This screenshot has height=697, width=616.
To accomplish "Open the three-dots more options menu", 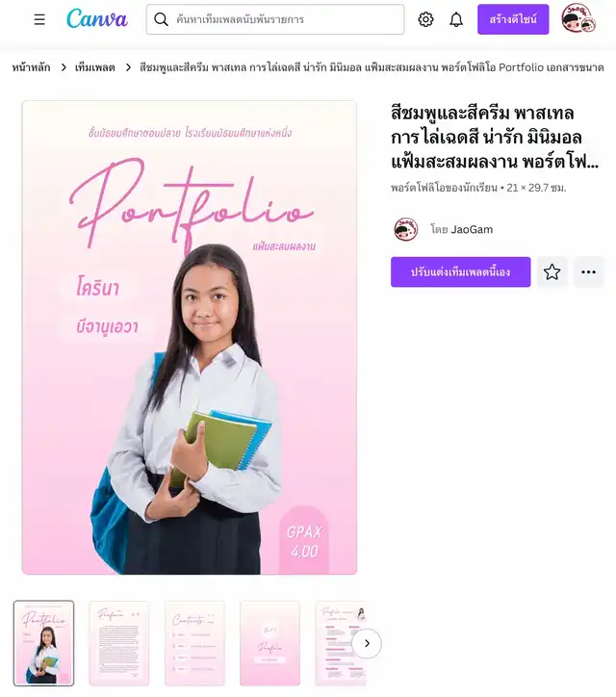I will [588, 271].
